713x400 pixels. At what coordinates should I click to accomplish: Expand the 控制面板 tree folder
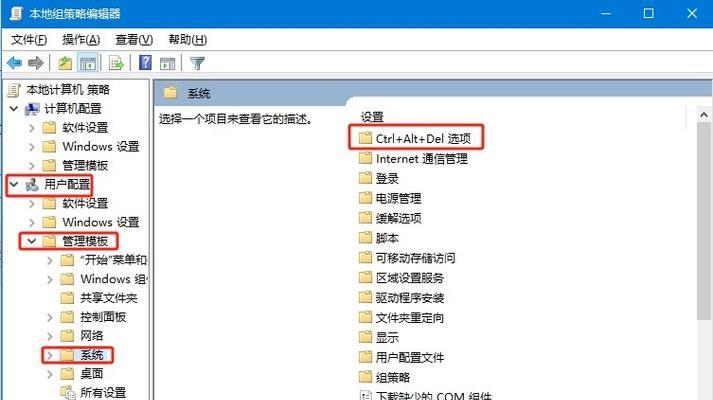tap(50, 317)
